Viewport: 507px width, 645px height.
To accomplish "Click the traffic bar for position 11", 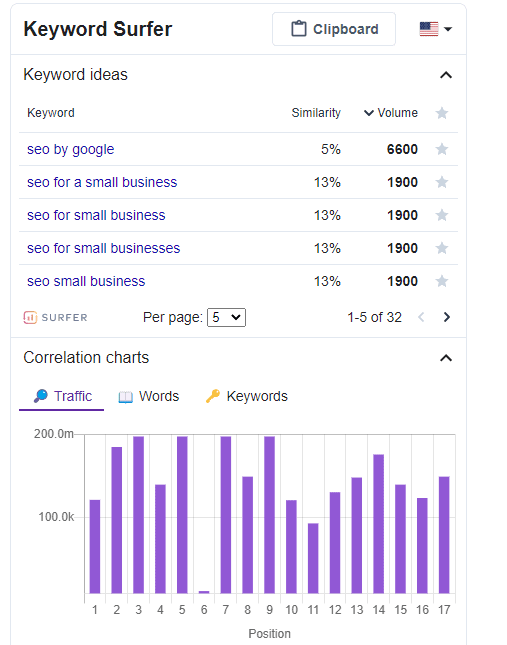I will (313, 558).
